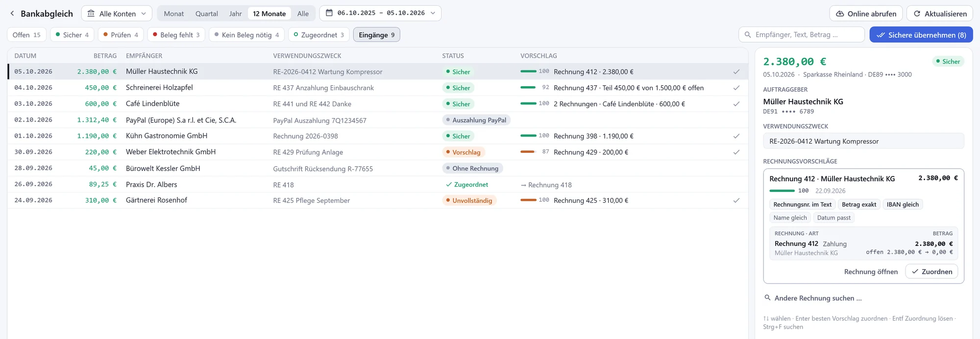Click the magnifier icon in the search field
Viewport: 980px width, 339px height.
(x=748, y=35)
